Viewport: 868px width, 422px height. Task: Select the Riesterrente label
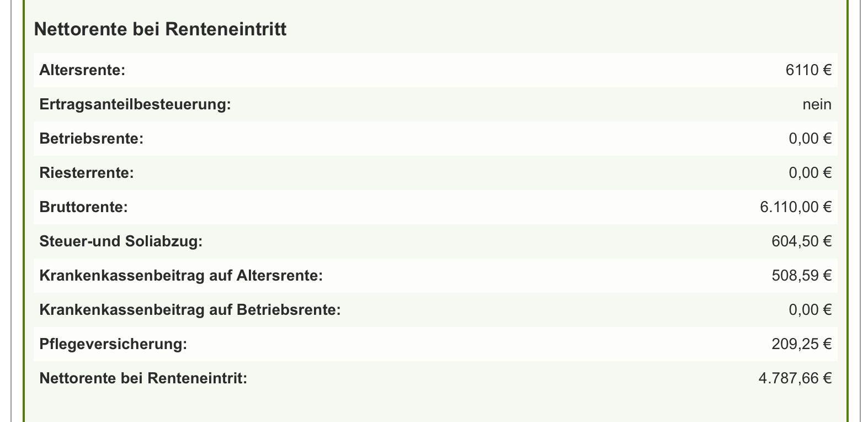click(87, 173)
